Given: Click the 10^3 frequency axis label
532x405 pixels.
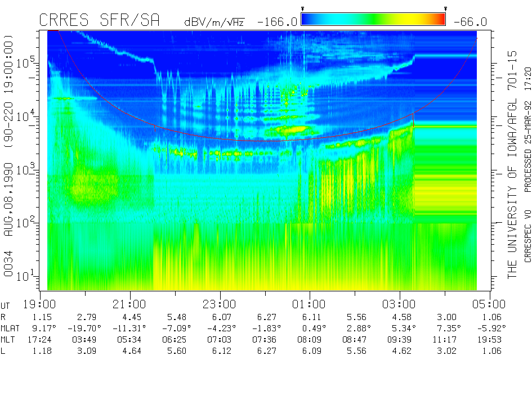Looking at the screenshot, I should pos(27,169).
